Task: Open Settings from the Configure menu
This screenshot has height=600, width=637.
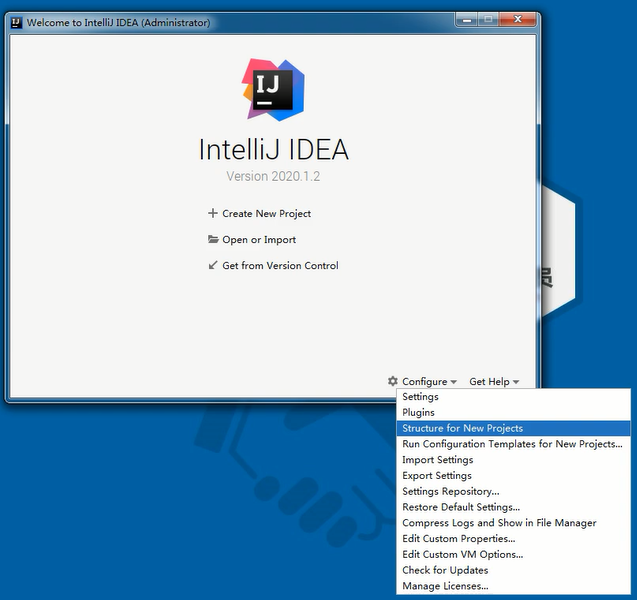Action: click(x=514, y=396)
